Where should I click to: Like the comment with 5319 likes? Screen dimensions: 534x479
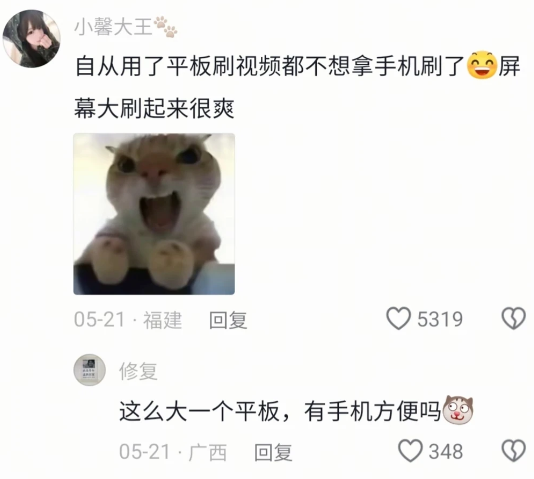(x=398, y=319)
